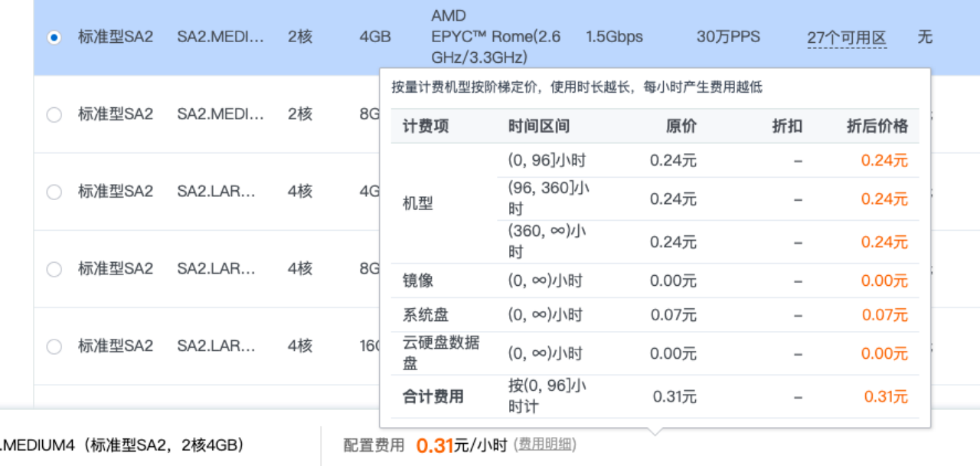Screen dimensions: 980x466
Task: Click the 27个可用区 availability zone link
Action: click(x=846, y=38)
